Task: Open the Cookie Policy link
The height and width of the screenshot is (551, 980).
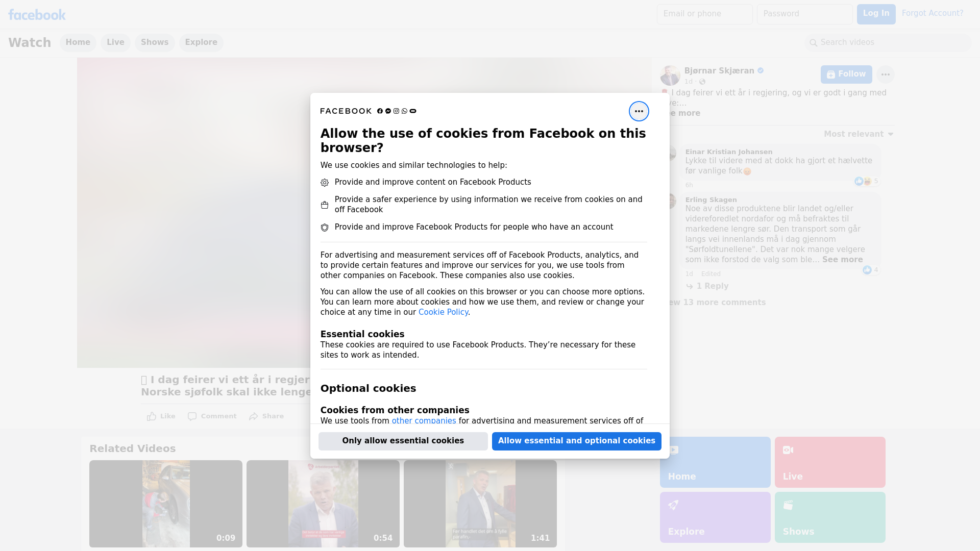Action: click(x=443, y=312)
